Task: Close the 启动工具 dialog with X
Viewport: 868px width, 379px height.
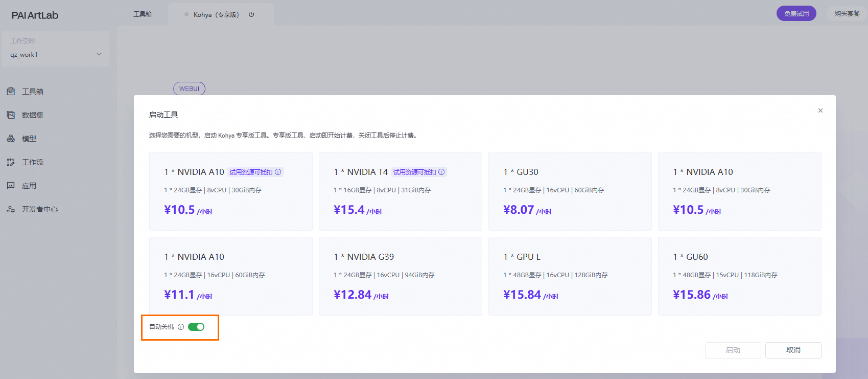Action: click(820, 110)
